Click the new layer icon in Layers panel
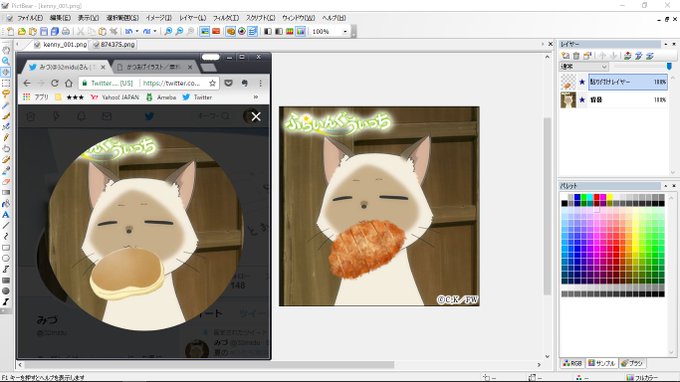 point(566,56)
